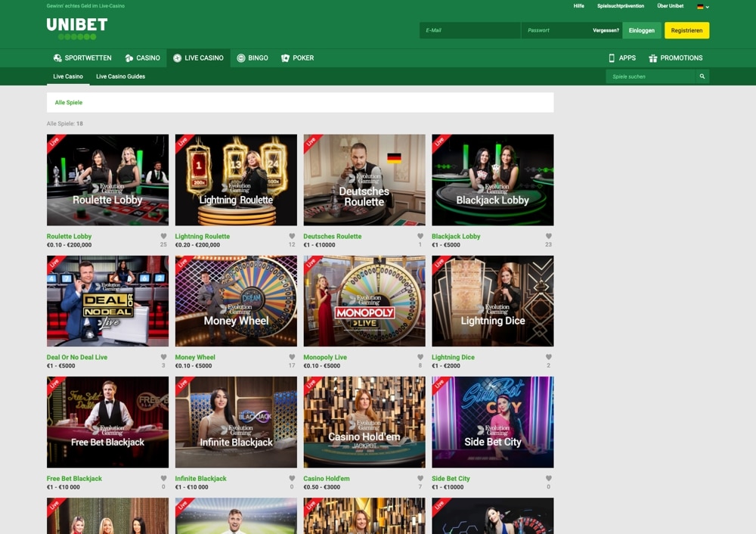Open the Sportwetten section
Viewport: 756px width, 534px height.
click(x=82, y=58)
